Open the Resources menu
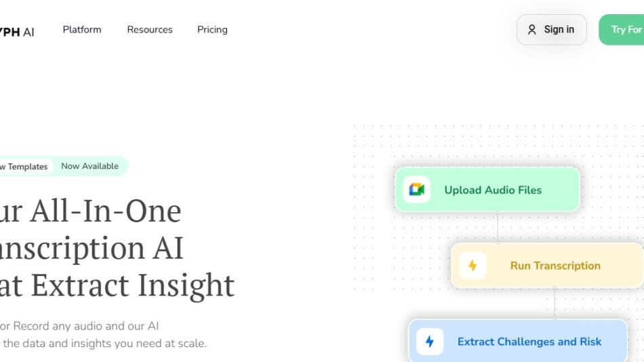 click(x=150, y=30)
